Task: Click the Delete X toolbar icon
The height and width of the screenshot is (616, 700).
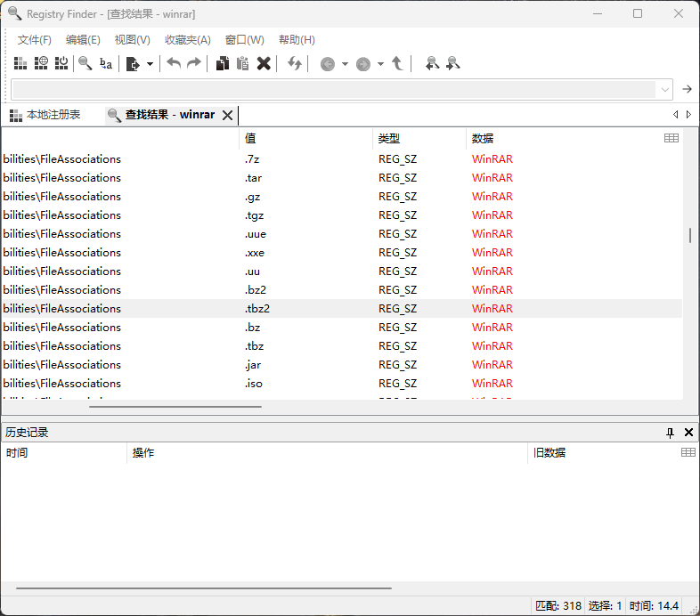Action: tap(264, 63)
